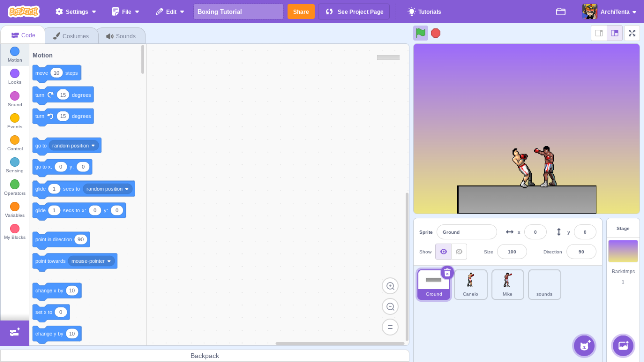Screen dimensions: 644x362
Task: Select the Events block category
Action: tap(15, 121)
